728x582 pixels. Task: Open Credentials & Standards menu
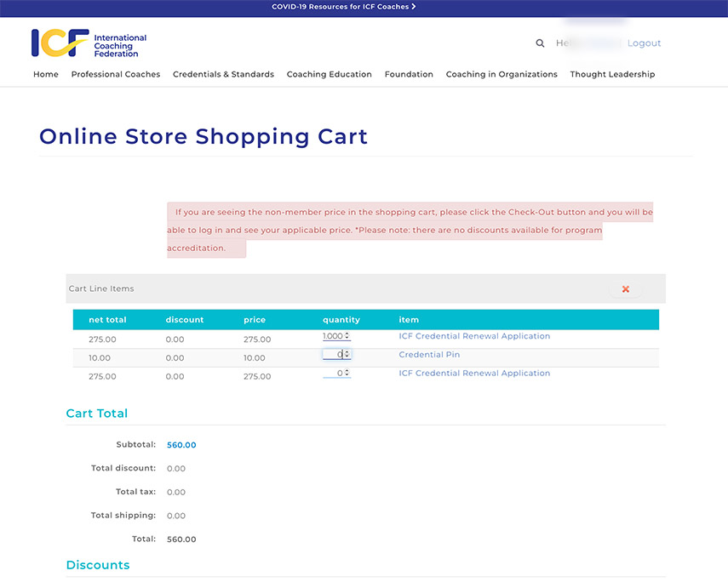coord(223,75)
